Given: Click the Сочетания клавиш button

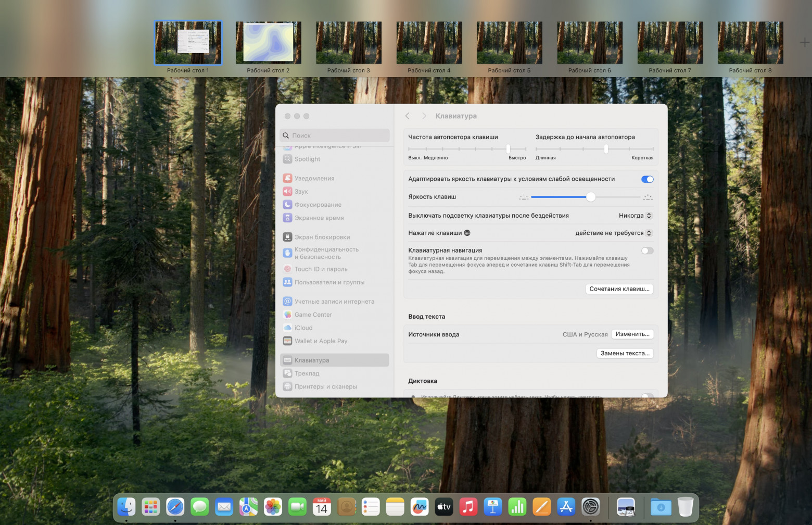Looking at the screenshot, I should [x=619, y=289].
